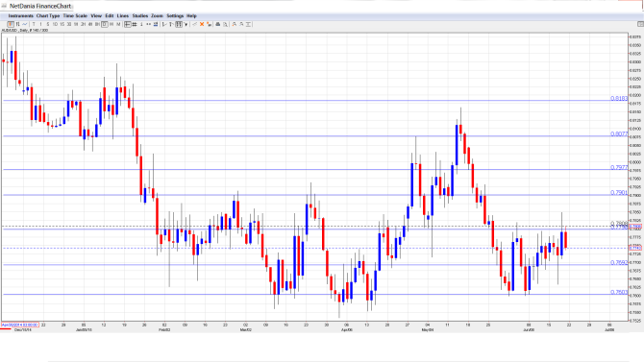
Task: Toggle the crosshair cursor tool
Action: pyautogui.click(x=128, y=25)
